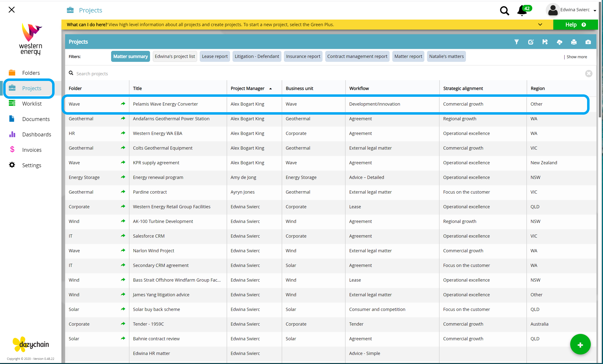Toggle the Matter summary filter
603x364 pixels.
[130, 56]
